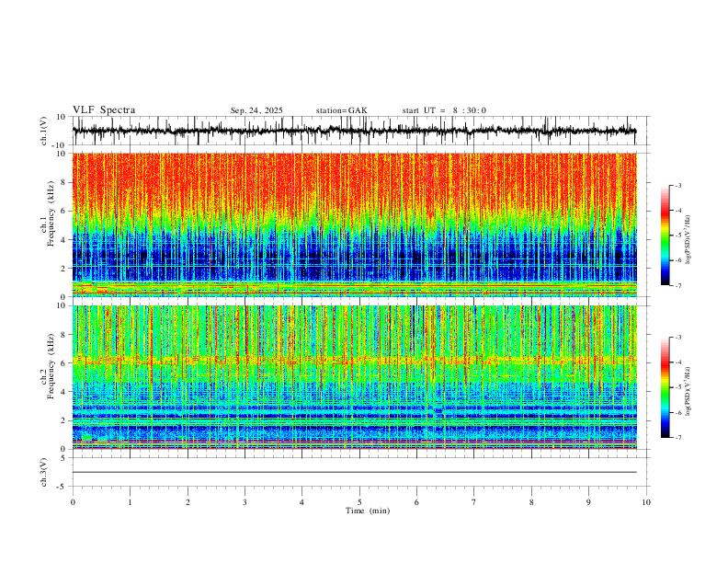Click the upper colorbar log(PSD) label
The width and height of the screenshot is (728, 563).
point(688,240)
